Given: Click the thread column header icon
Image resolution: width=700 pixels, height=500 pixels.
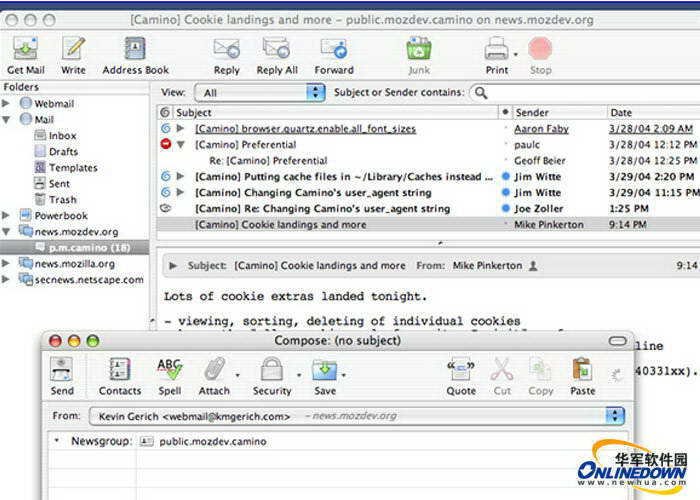Looking at the screenshot, I should click(165, 112).
